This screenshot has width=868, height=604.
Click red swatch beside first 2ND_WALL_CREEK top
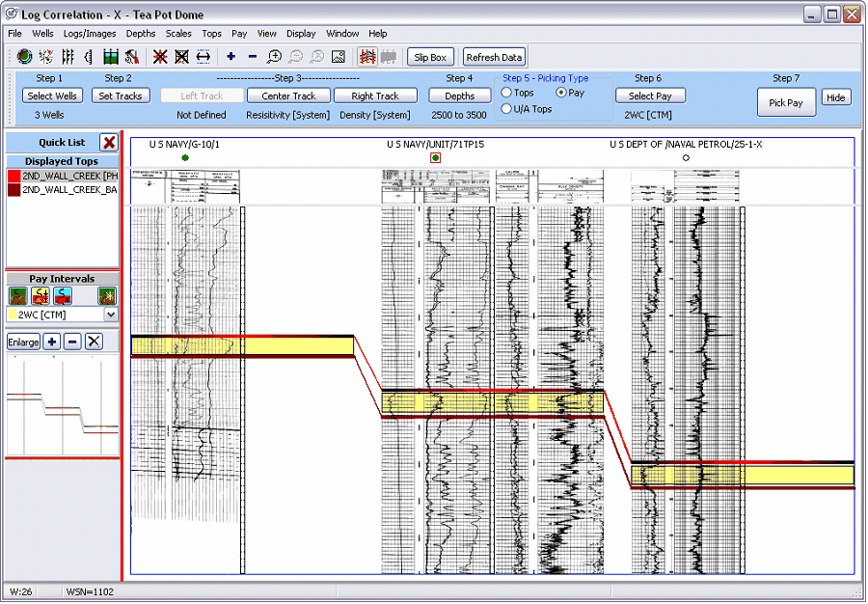click(14, 177)
